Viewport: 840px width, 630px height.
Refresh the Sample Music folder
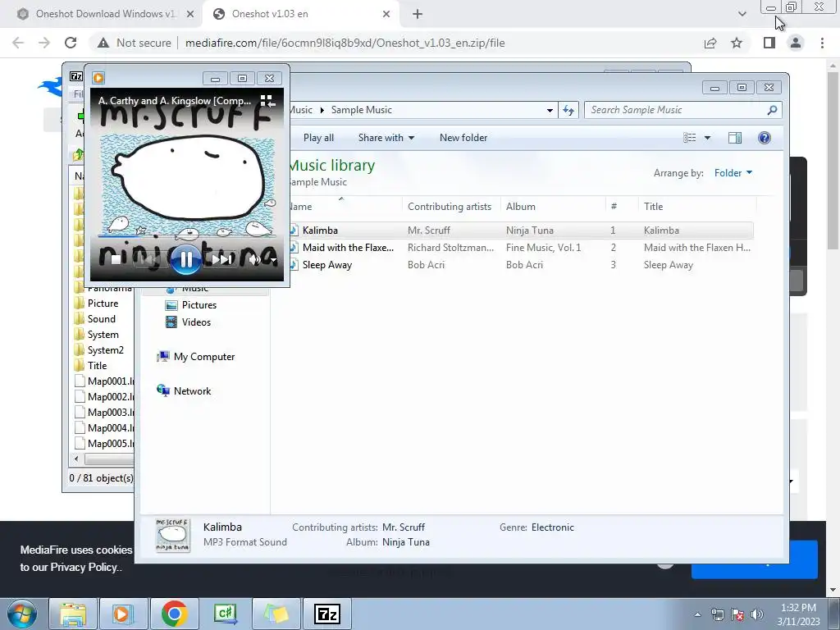(568, 110)
